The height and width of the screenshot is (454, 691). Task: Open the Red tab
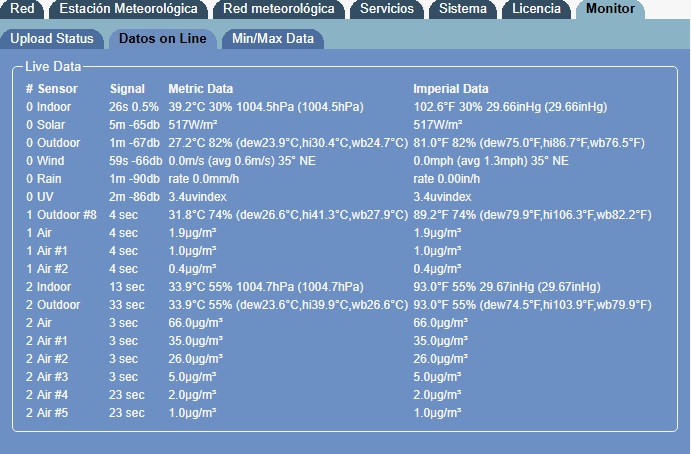click(x=23, y=9)
